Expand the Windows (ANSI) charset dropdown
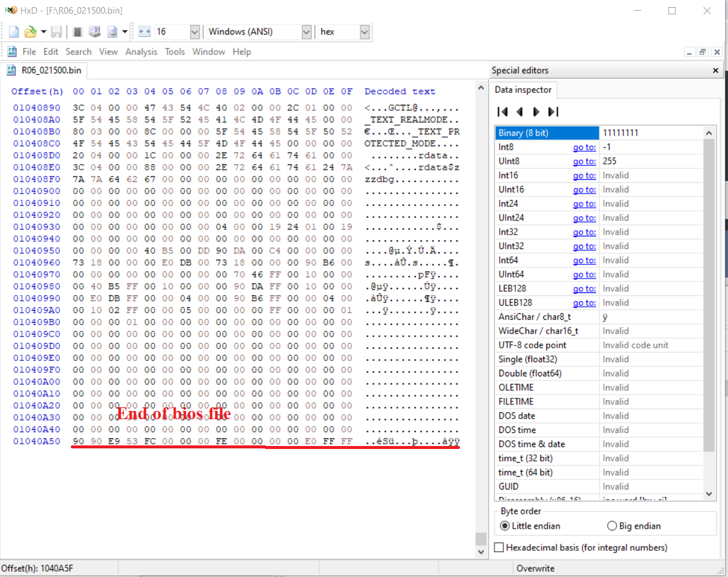The height and width of the screenshot is (577, 728). click(x=306, y=32)
